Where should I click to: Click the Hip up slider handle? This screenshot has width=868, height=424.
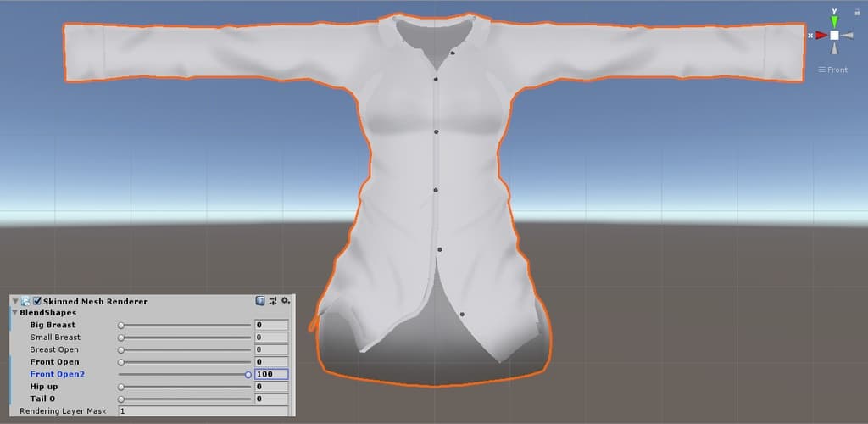click(x=121, y=387)
